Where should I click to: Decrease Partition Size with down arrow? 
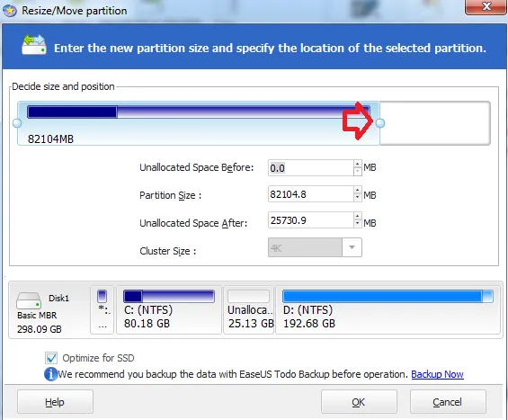coord(357,197)
